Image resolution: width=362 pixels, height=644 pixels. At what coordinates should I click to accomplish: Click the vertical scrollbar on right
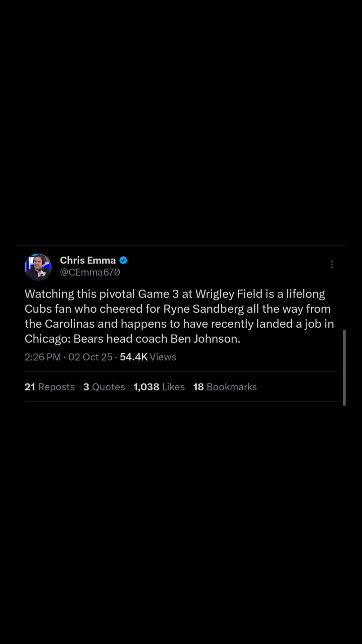click(x=344, y=368)
